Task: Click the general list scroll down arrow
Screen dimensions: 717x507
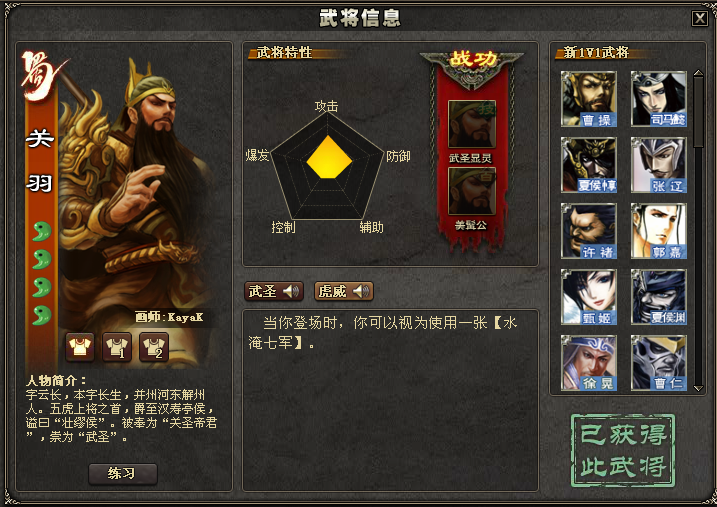Action: 698,388
